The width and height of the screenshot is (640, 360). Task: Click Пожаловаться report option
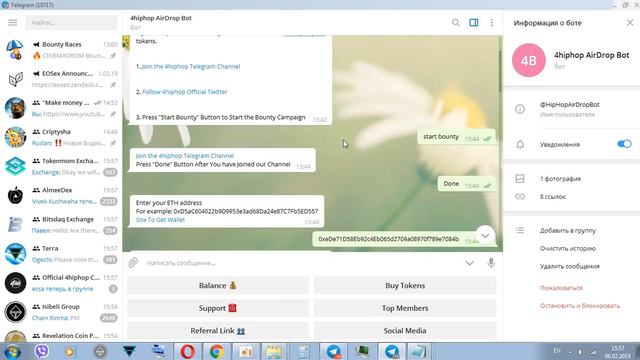[561, 288]
